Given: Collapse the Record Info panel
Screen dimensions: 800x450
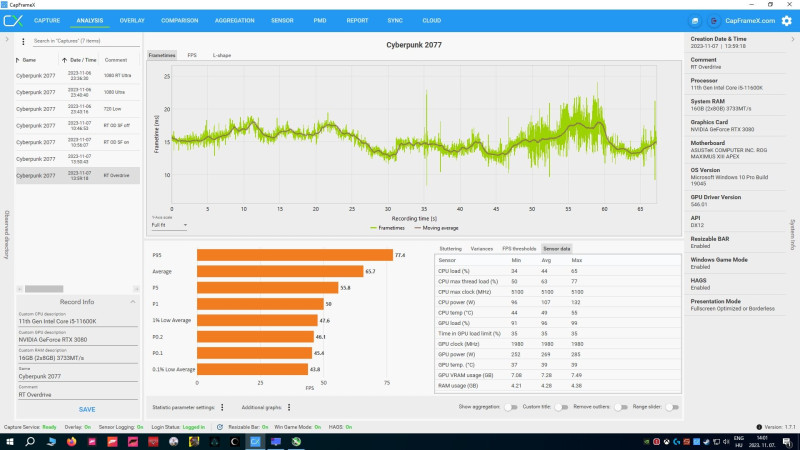Looking at the screenshot, I should coord(133,302).
